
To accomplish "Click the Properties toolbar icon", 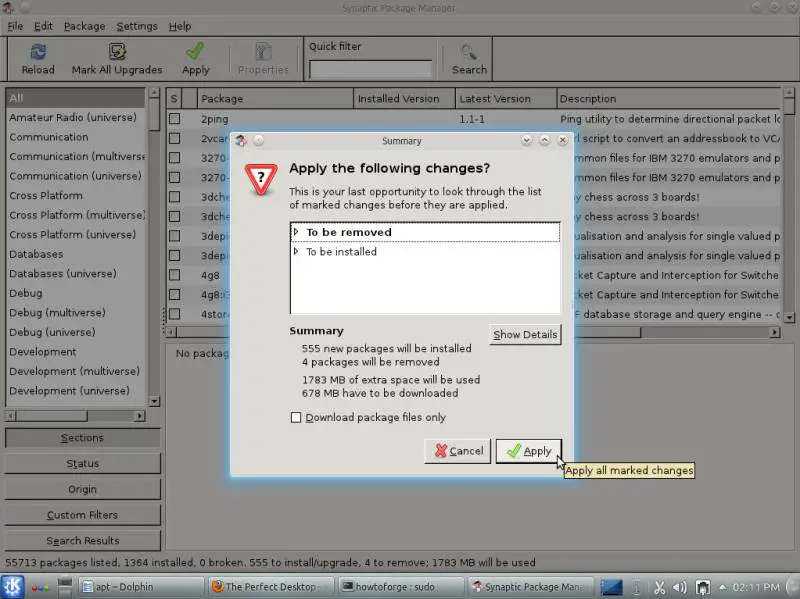I will coord(263,52).
